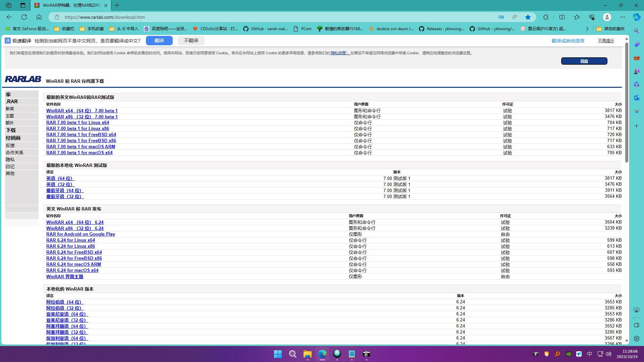This screenshot has width=644, height=362.
Task: Open volume icon in system tray
Action: click(608, 354)
